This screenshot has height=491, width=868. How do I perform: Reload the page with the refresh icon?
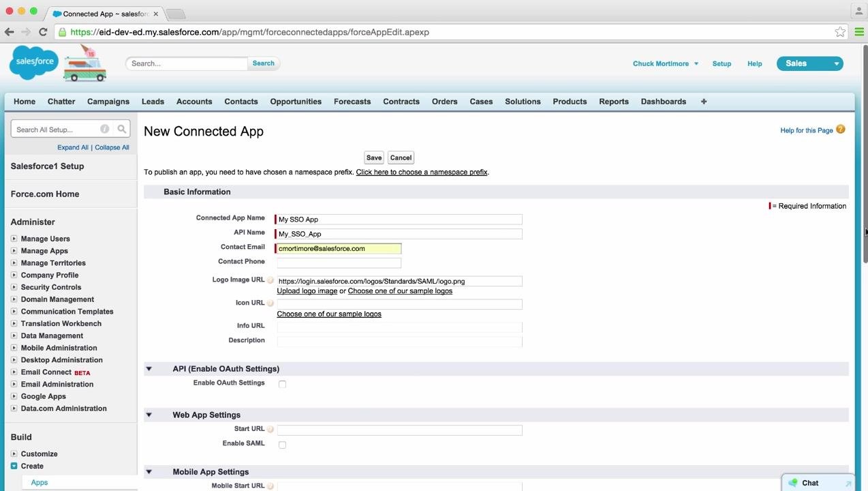[43, 32]
